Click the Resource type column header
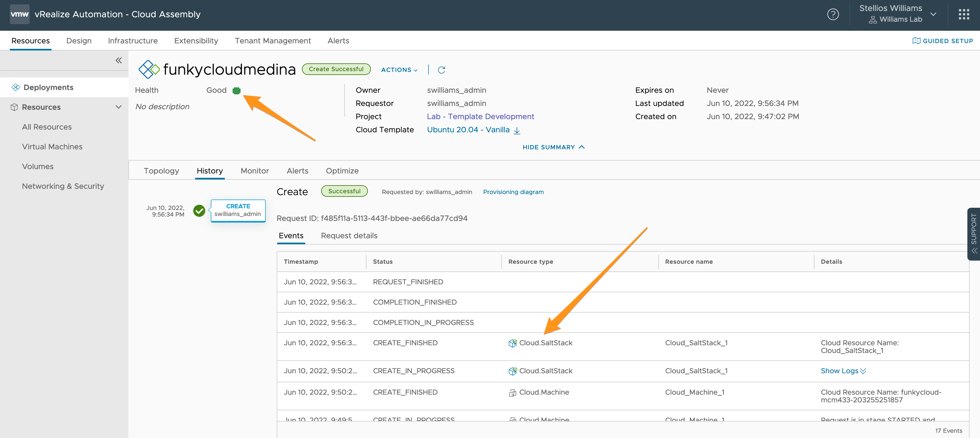This screenshot has width=980, height=438. [x=530, y=262]
